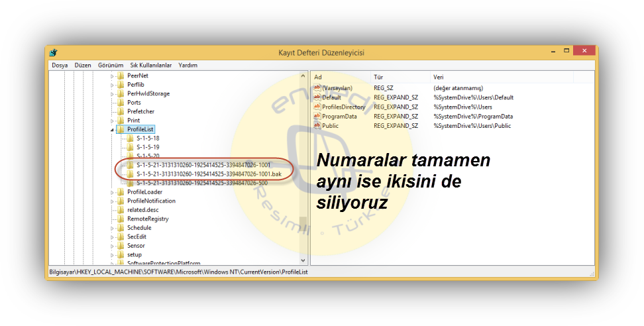Select the Ports folder icon

tap(121, 102)
